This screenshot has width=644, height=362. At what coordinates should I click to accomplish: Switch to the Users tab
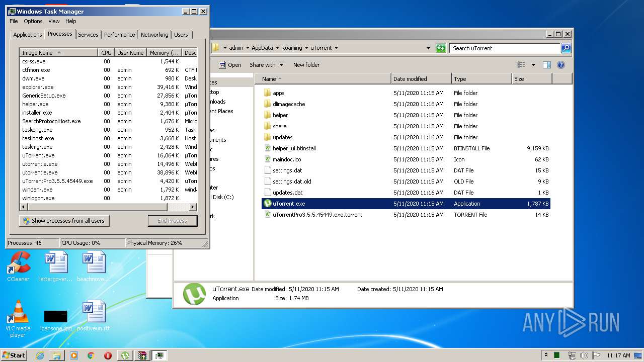pyautogui.click(x=181, y=35)
